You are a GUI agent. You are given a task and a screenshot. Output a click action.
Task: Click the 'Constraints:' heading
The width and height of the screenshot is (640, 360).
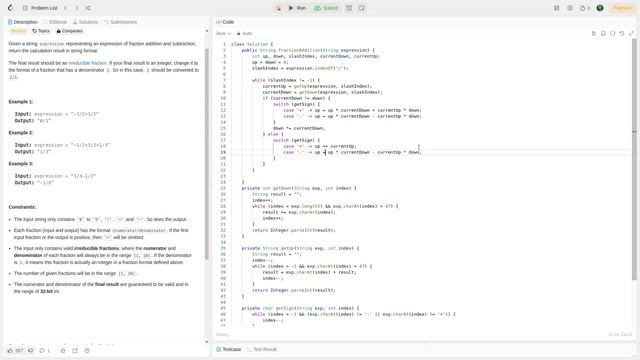(22, 207)
